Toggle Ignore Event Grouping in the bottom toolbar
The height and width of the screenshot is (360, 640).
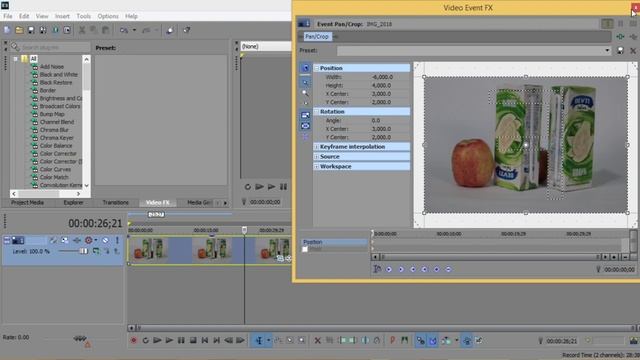479,340
